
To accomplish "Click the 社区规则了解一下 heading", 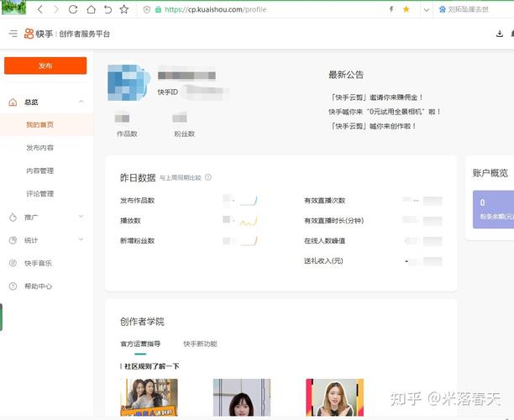I will tap(151, 366).
